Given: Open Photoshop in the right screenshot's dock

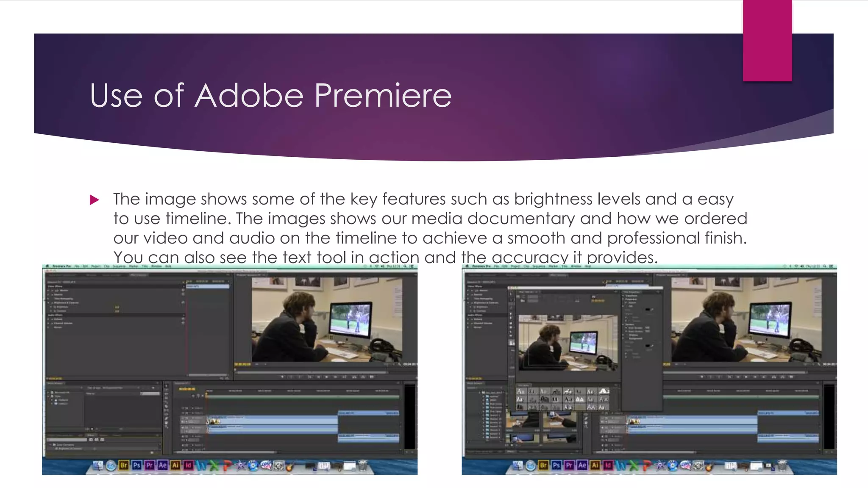Looking at the screenshot, I should click(556, 466).
